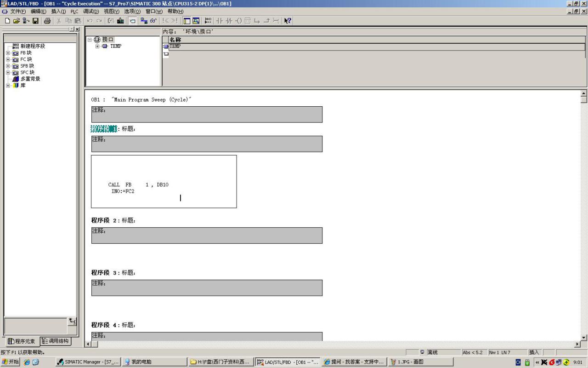Expand the SFC 块 tree node
The width and height of the screenshot is (588, 368).
tap(8, 73)
